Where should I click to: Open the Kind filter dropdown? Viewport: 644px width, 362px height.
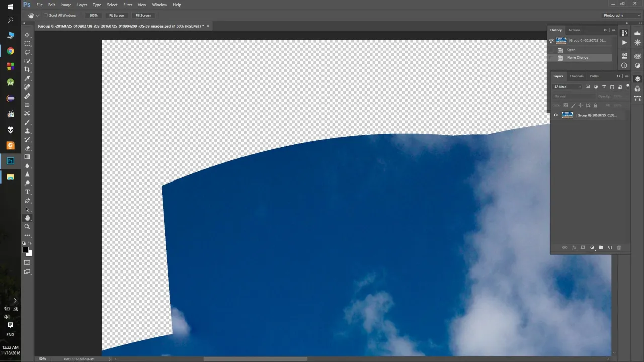click(580, 87)
